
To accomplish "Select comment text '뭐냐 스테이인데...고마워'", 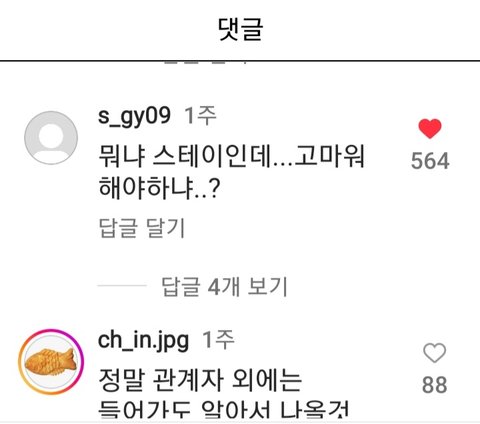I will point(232,156).
